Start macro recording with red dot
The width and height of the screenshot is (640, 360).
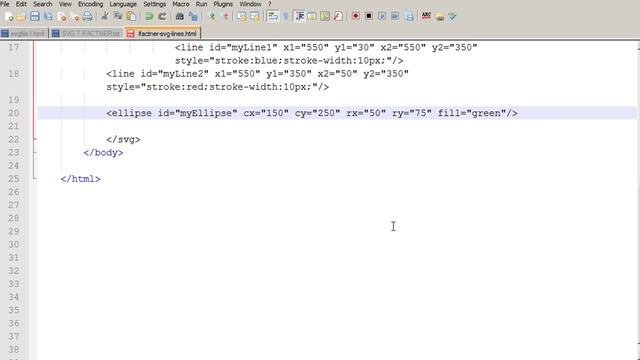point(356,16)
